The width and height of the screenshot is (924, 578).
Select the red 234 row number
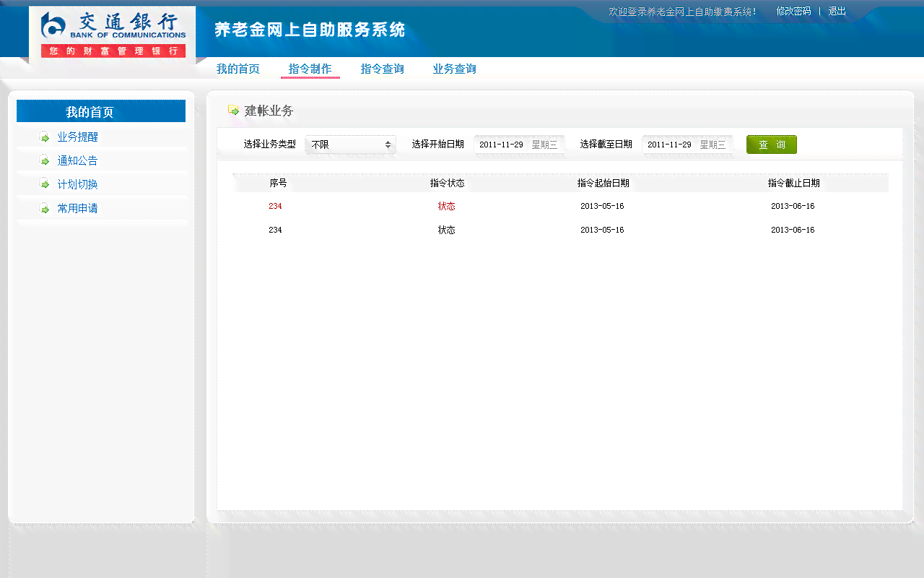(275, 206)
